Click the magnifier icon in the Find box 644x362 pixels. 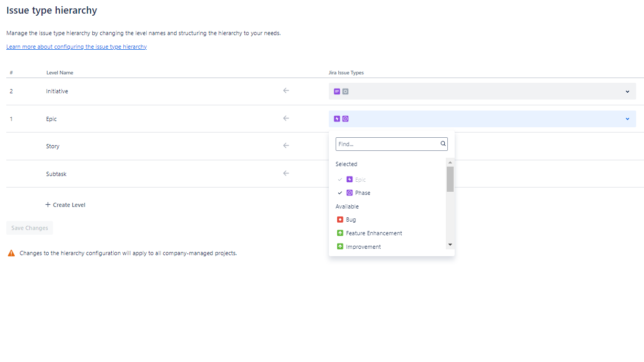click(x=443, y=144)
